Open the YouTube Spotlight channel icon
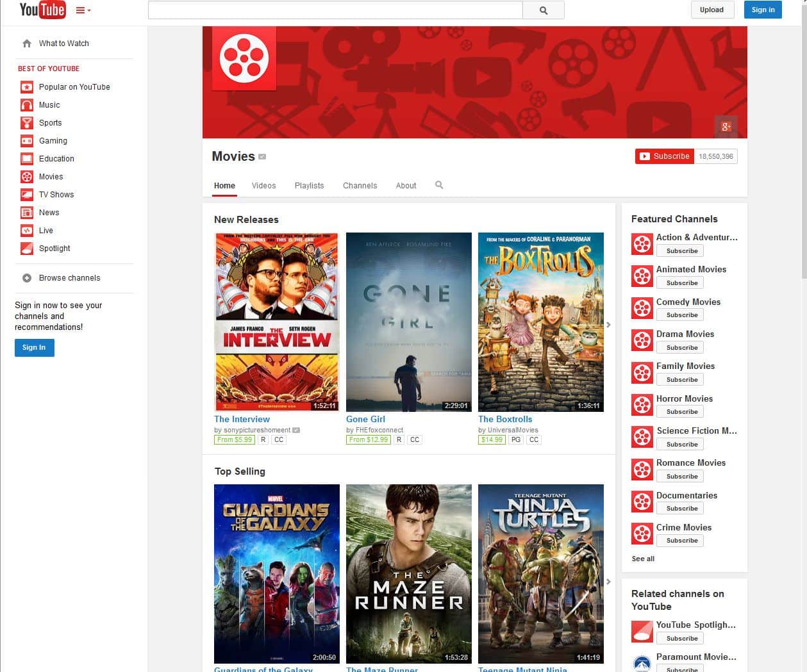 (x=642, y=631)
